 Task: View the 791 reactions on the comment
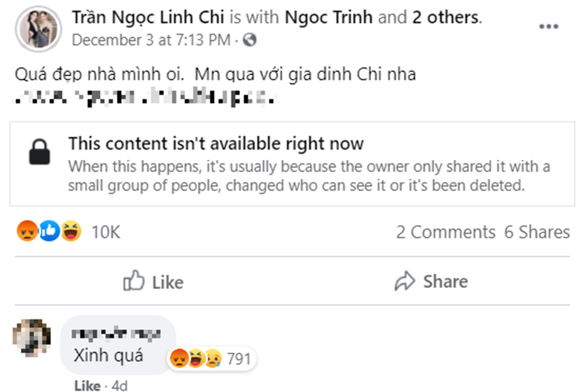click(x=238, y=359)
